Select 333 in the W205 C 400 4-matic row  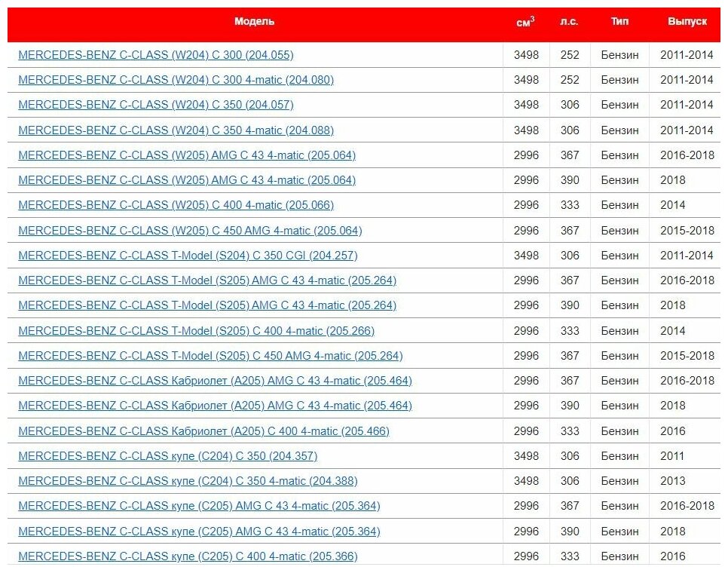click(x=570, y=205)
